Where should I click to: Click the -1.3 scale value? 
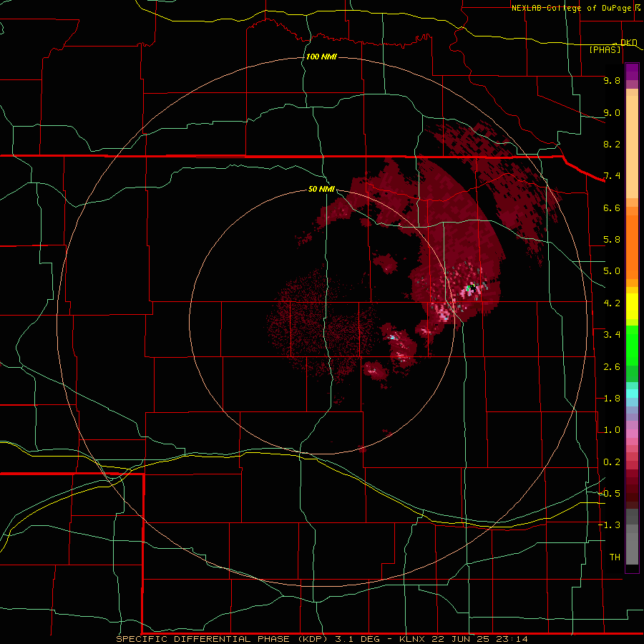(x=609, y=525)
